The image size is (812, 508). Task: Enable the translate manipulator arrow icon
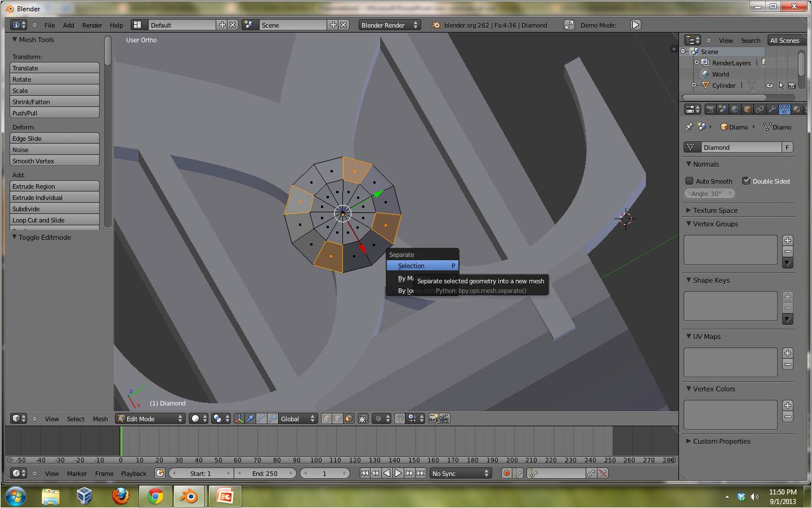[250, 418]
